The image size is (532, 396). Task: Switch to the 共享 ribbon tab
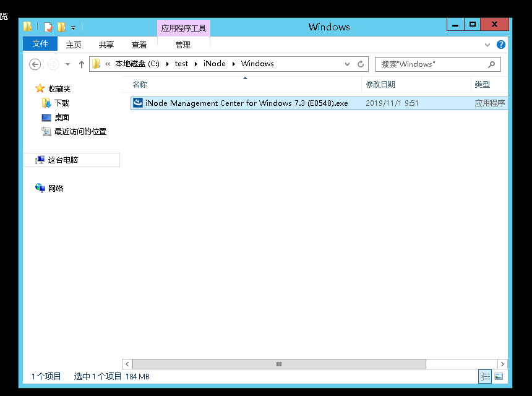[106, 45]
